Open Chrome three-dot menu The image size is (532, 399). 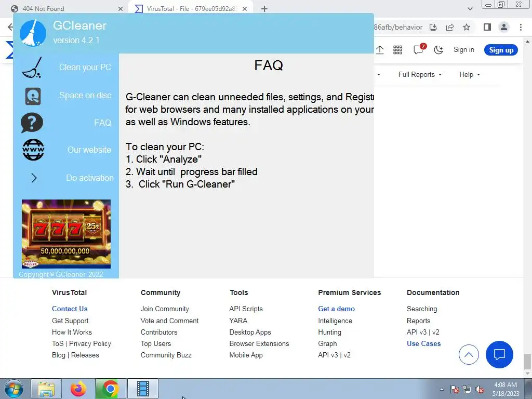pos(521,27)
